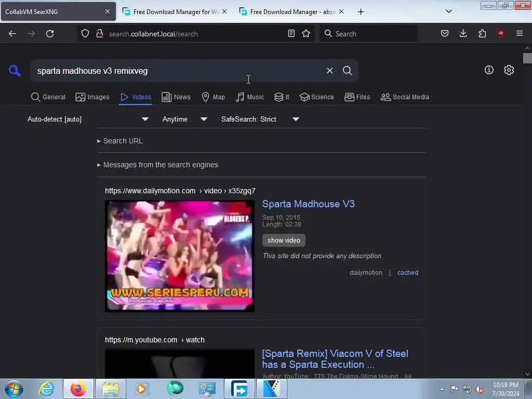This screenshot has width=532, height=399.
Task: Click Free Download Manager taskbar icon
Action: click(x=239, y=389)
